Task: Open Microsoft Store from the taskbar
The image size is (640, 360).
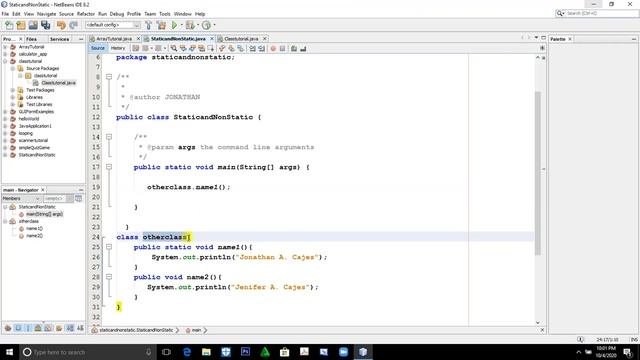Action: click(284, 352)
